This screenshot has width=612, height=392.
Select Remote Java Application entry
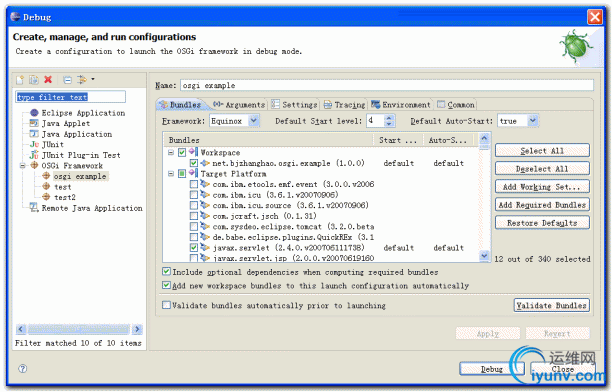click(92, 208)
